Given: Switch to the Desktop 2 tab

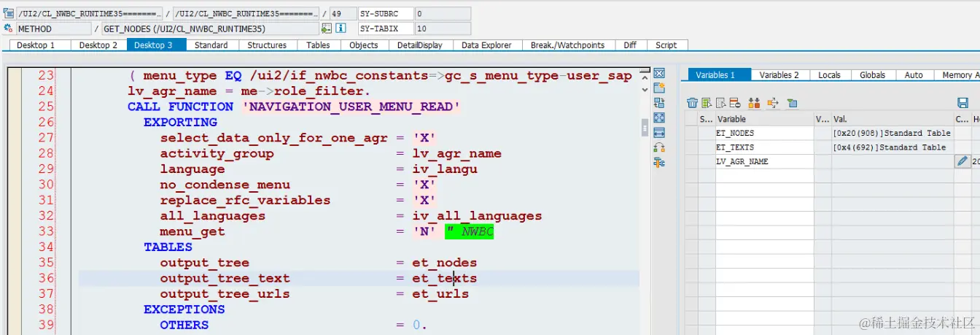Looking at the screenshot, I should [98, 45].
